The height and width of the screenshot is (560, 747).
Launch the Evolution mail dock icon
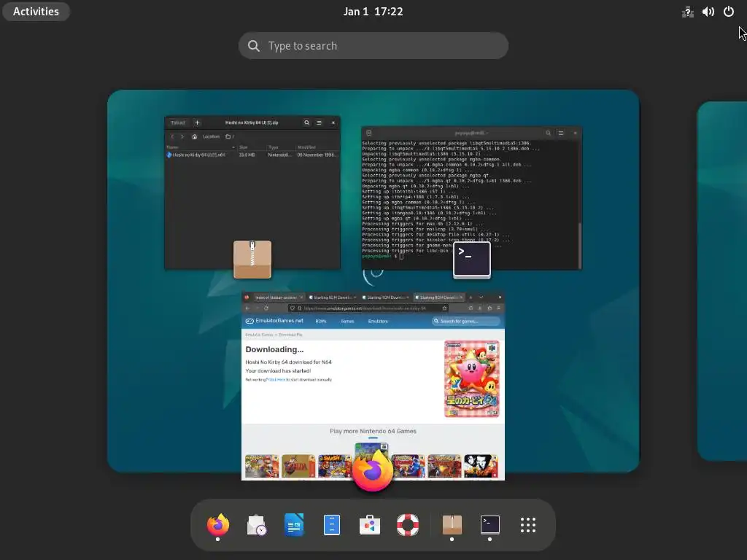[x=256, y=525]
